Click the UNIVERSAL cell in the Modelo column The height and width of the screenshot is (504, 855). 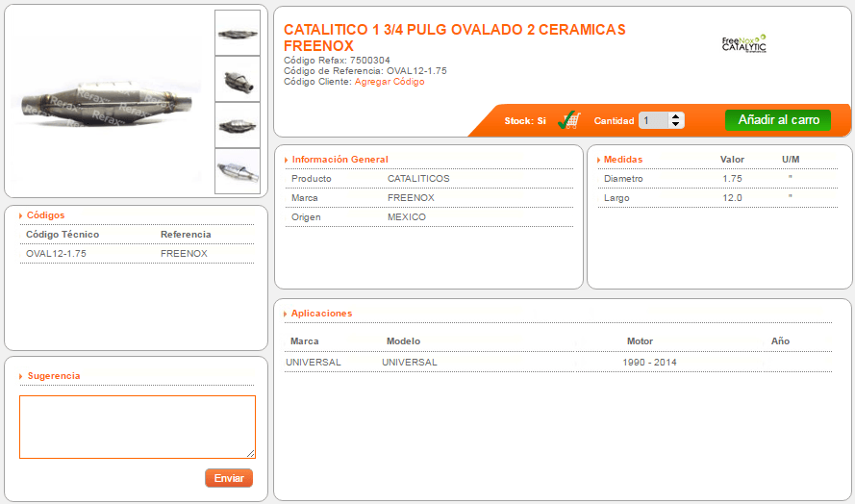point(410,363)
